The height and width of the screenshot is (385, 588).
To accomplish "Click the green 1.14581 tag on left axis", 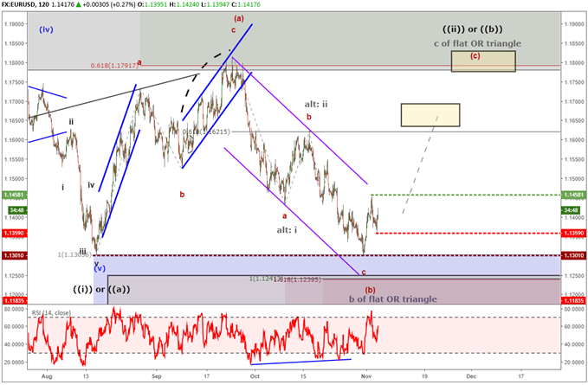I will [14, 195].
